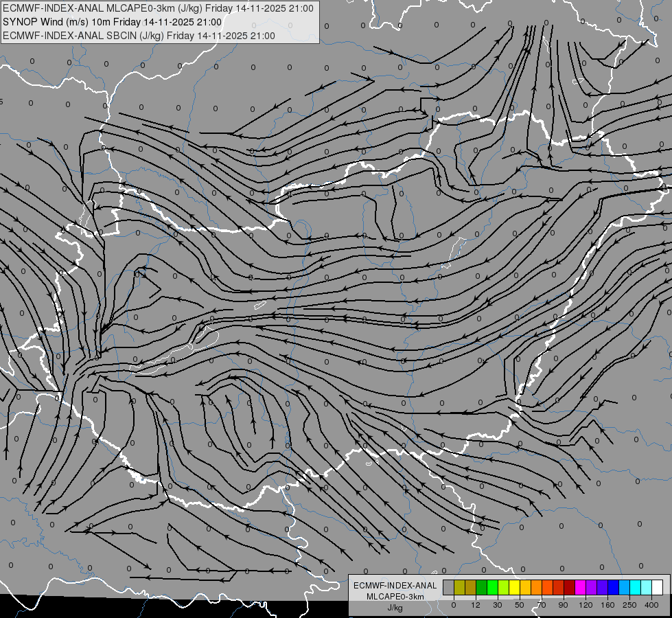Select the bright cyan legend swatch

pos(636,587)
